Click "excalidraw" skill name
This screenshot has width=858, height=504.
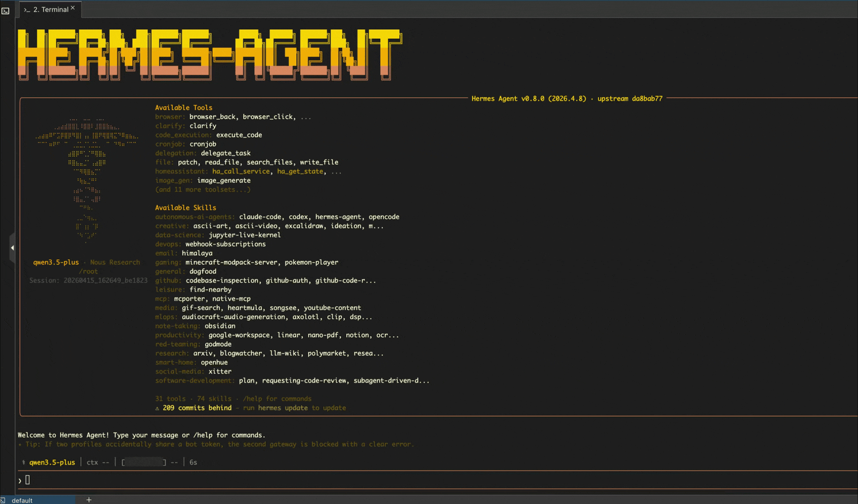304,226
